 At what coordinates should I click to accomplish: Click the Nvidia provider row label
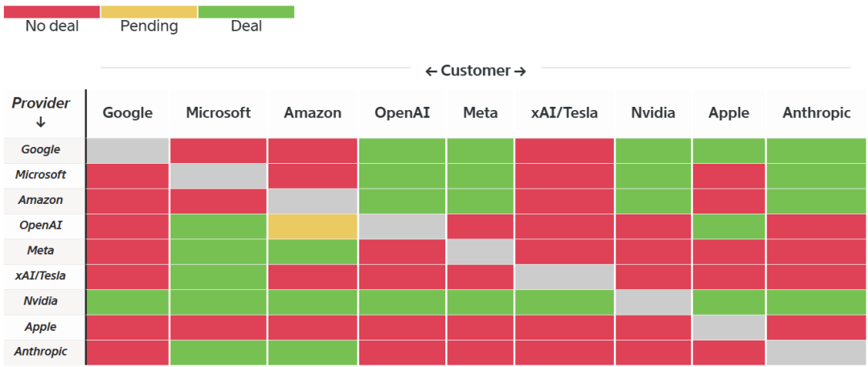click(x=40, y=302)
